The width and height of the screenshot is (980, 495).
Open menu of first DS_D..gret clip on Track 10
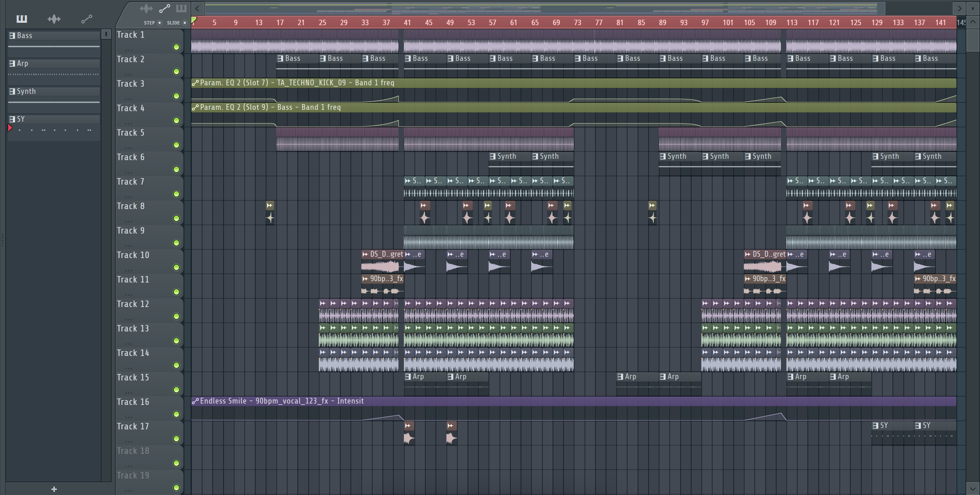tap(365, 254)
